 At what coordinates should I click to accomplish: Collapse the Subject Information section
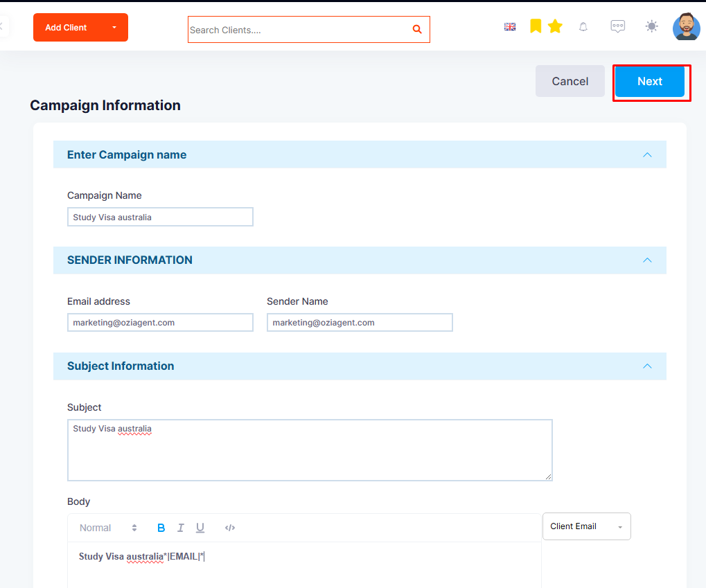pyautogui.click(x=647, y=366)
